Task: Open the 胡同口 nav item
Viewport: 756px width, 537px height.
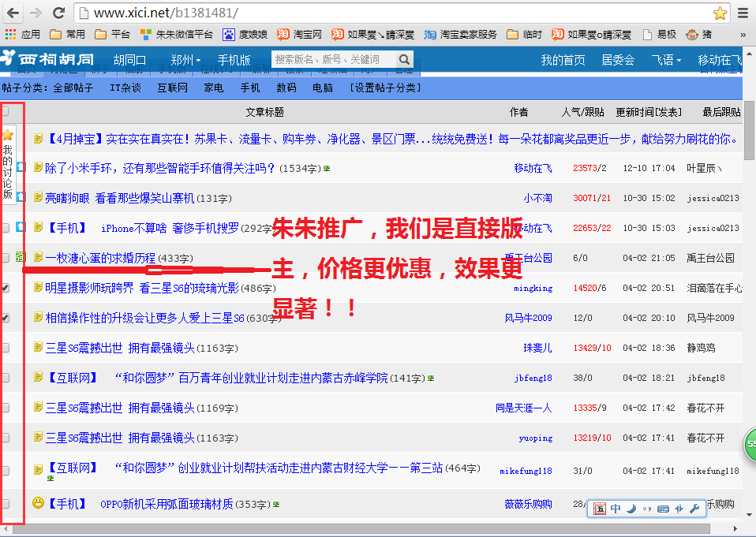Action: point(129,60)
